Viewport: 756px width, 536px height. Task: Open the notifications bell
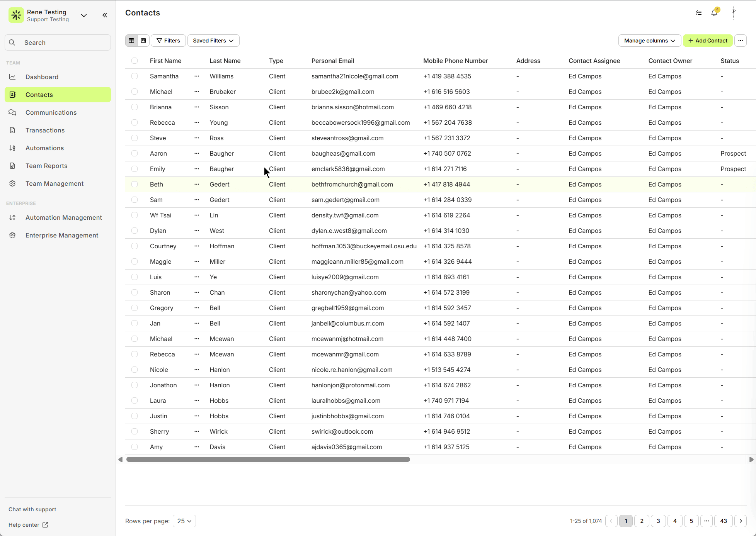point(714,13)
